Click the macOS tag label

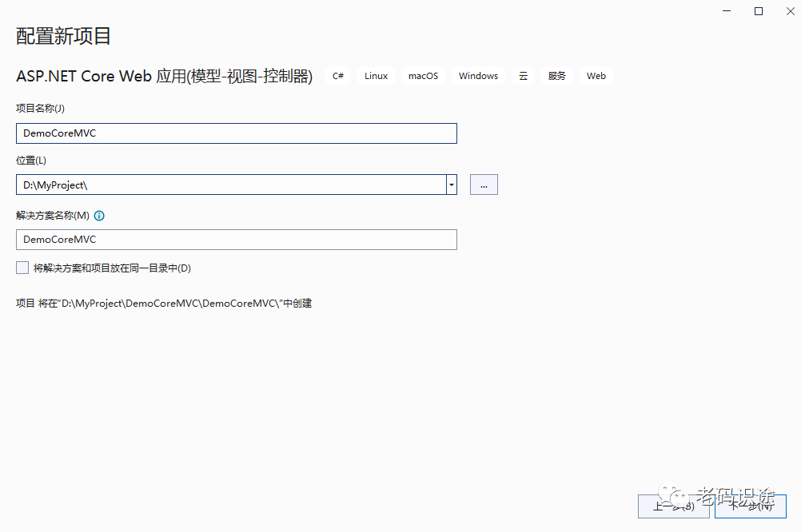423,76
